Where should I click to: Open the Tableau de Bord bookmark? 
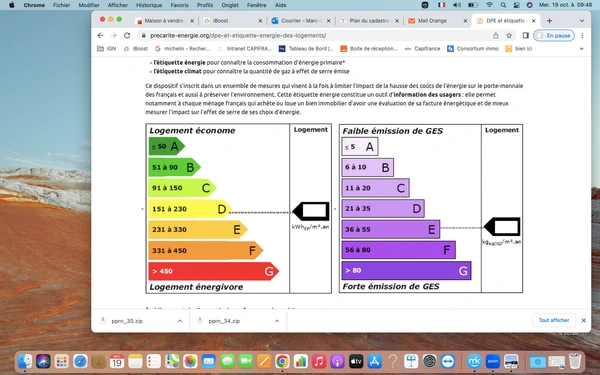tap(306, 49)
